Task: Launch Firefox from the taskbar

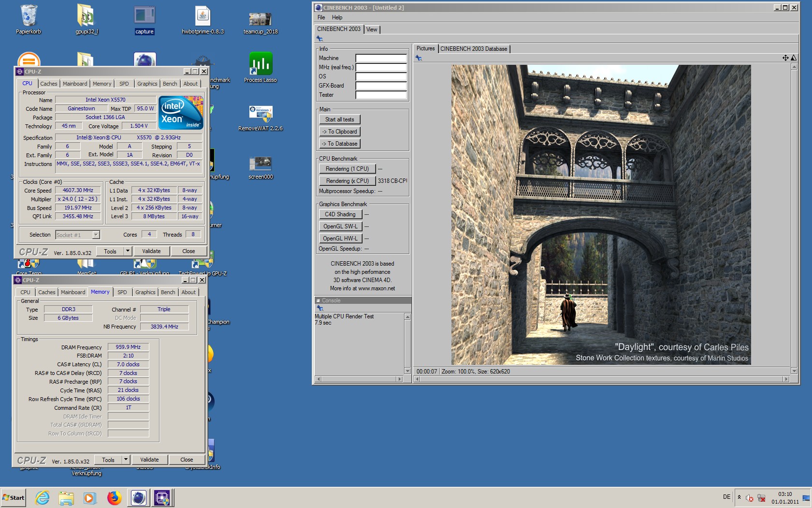Action: coord(114,498)
